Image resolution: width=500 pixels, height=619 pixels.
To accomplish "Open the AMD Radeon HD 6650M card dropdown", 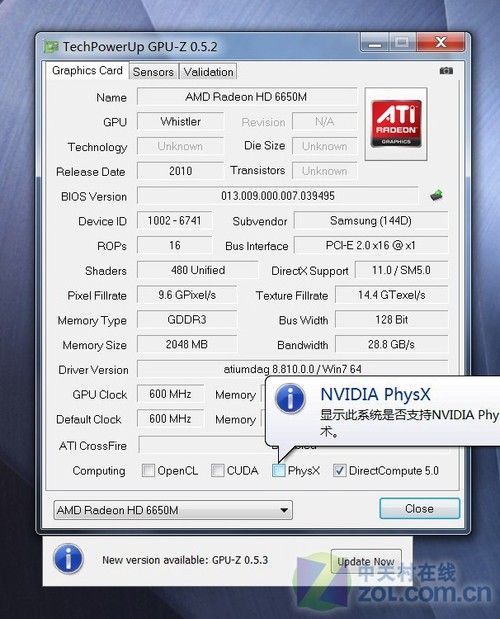I will click(x=173, y=510).
